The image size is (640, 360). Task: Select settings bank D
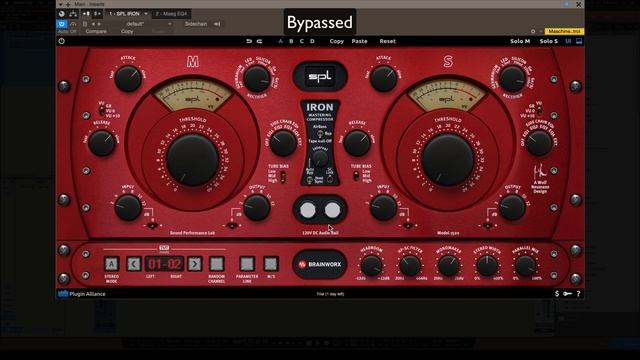[x=312, y=41]
